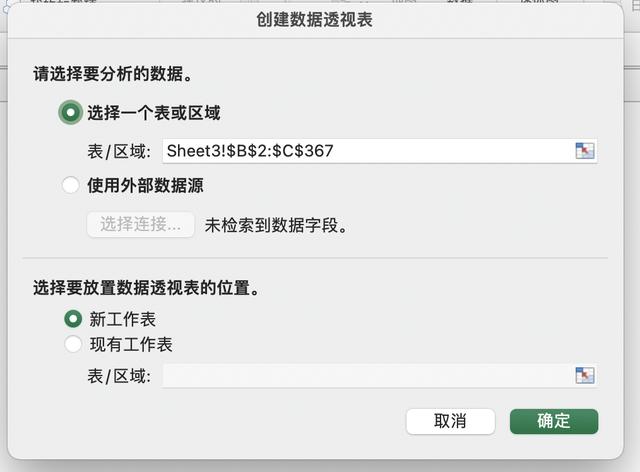Focus the empty location 表/区域 field

[366, 376]
